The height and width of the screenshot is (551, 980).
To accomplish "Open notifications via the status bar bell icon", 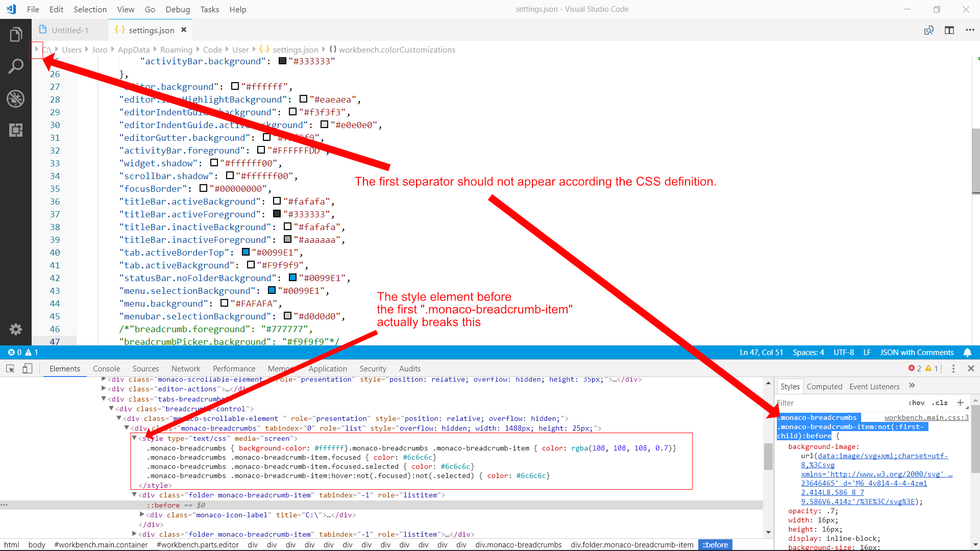I will coord(968,352).
